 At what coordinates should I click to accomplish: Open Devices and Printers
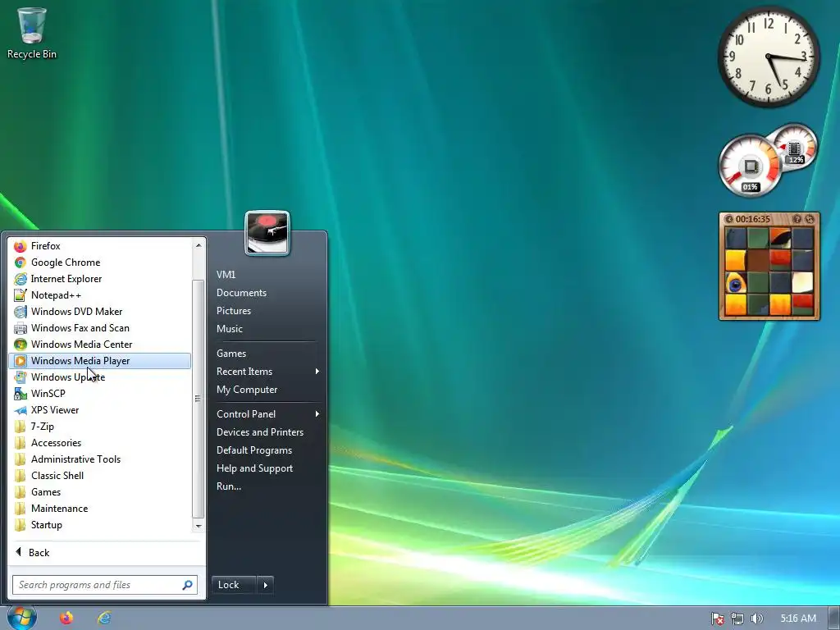267,432
